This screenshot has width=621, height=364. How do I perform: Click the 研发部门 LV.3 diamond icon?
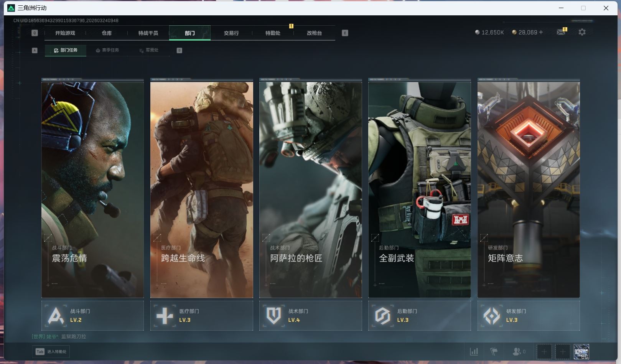coord(492,316)
